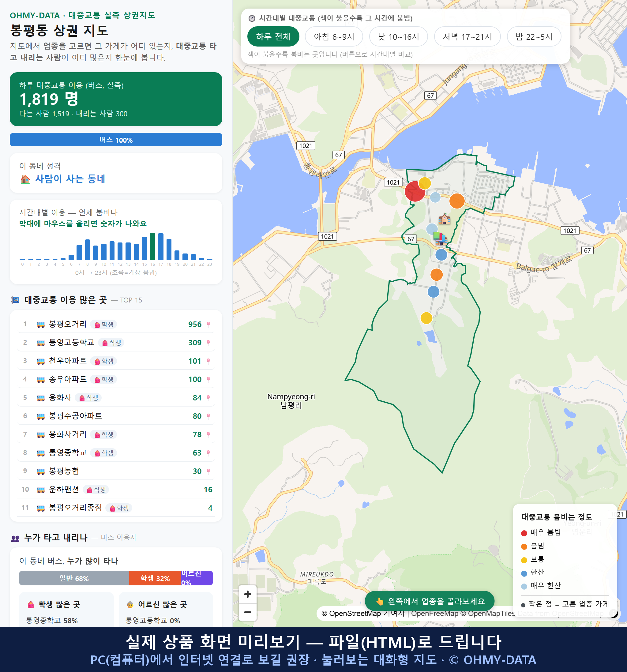Click the 운하맨션 stop name in the list
Image resolution: width=627 pixels, height=672 pixels.
click(x=64, y=490)
